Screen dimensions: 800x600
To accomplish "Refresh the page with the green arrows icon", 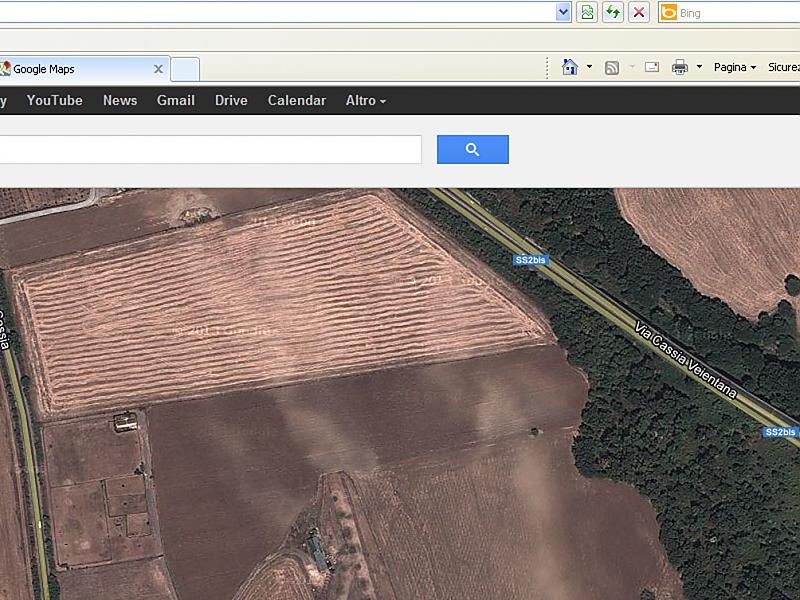I will 612,12.
